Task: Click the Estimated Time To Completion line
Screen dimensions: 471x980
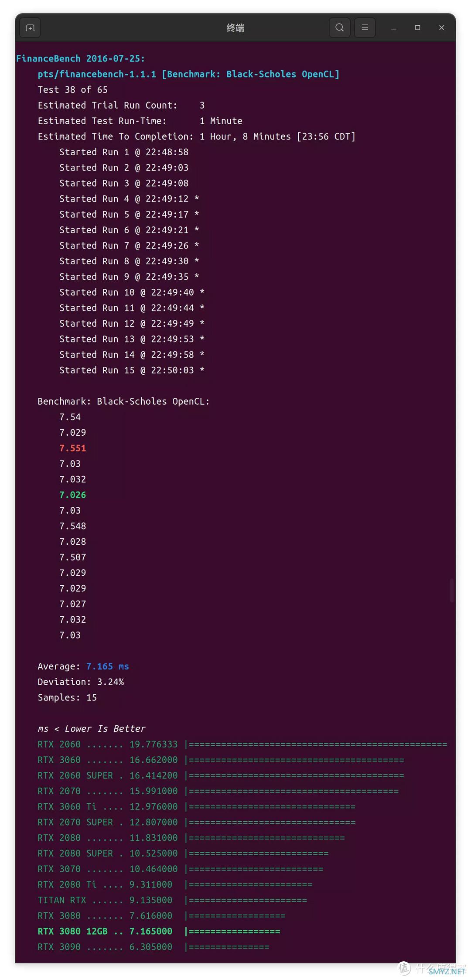Action: 196,137
